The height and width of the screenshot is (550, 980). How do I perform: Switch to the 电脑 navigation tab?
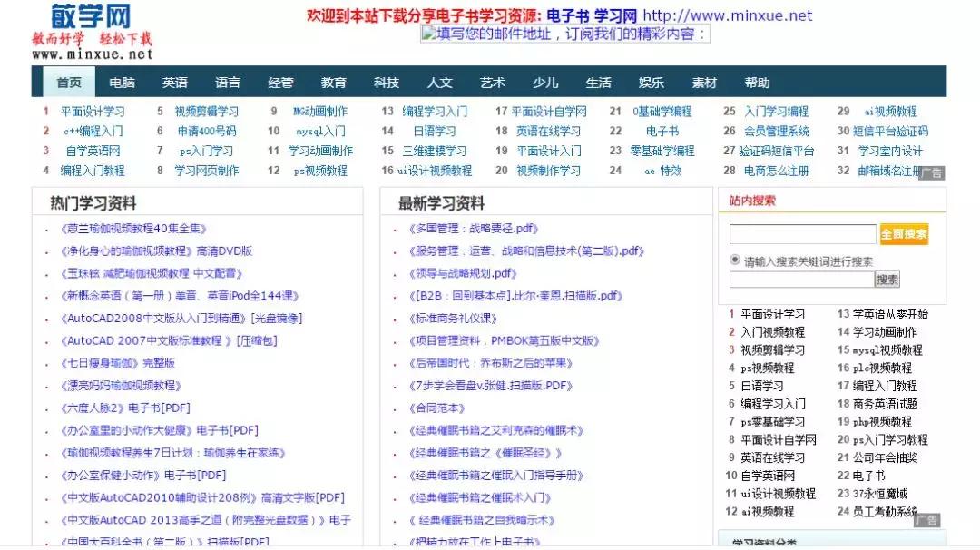click(122, 82)
